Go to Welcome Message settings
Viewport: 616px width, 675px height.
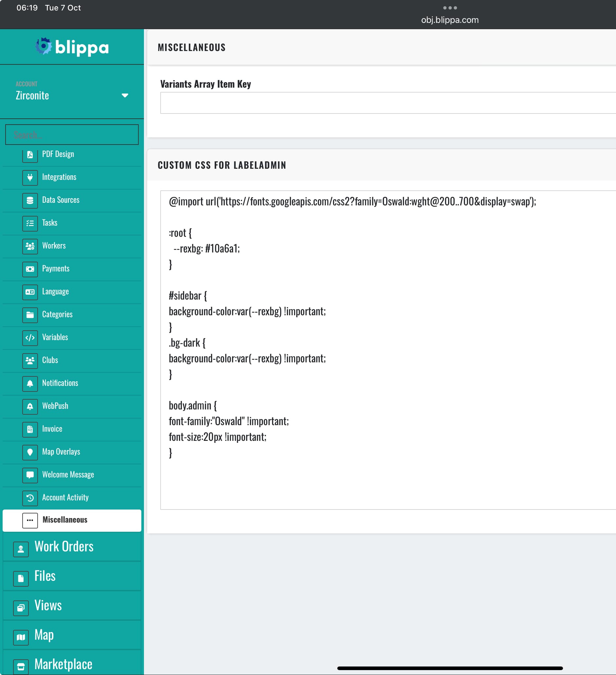[x=68, y=475]
